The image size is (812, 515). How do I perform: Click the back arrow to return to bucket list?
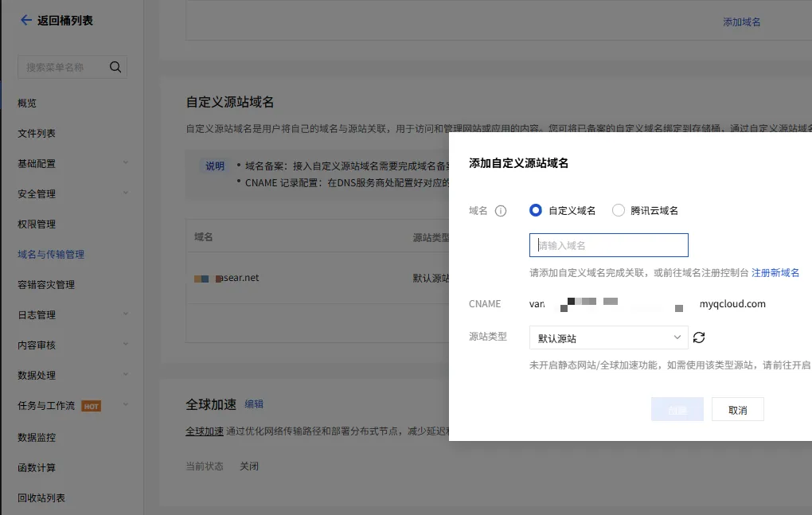[25, 21]
